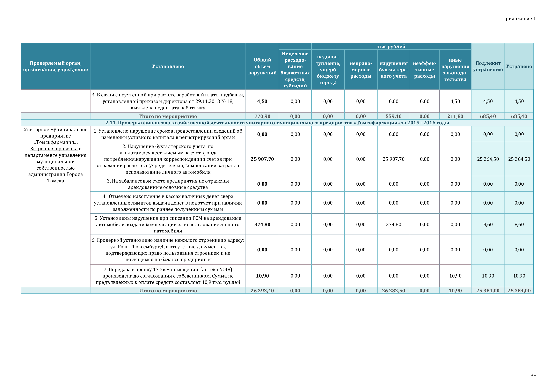Click the 'Нецелевое расходование' column header
555x392 pixels.
tap(295, 70)
